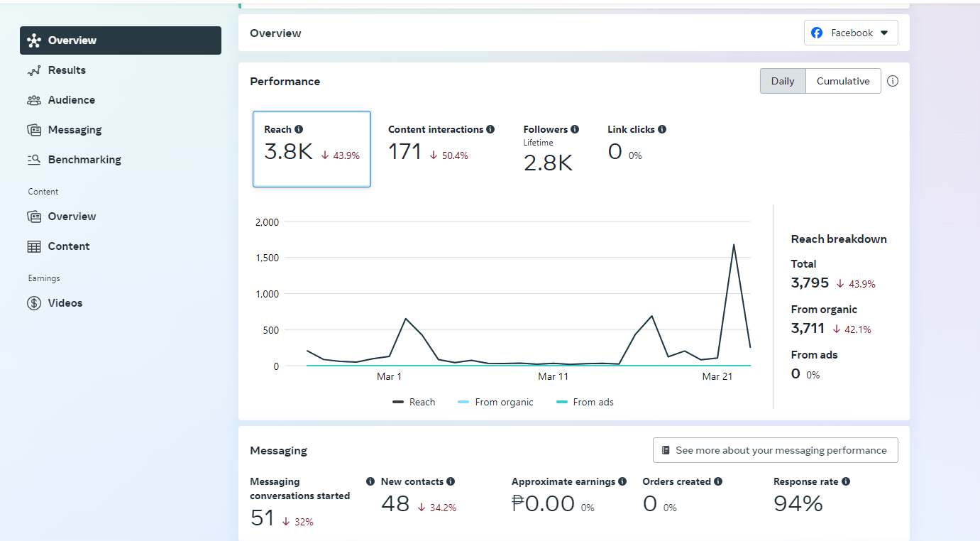Select the Followers Lifetime metric
Viewport: 980px width, 541px height.
tap(551, 149)
